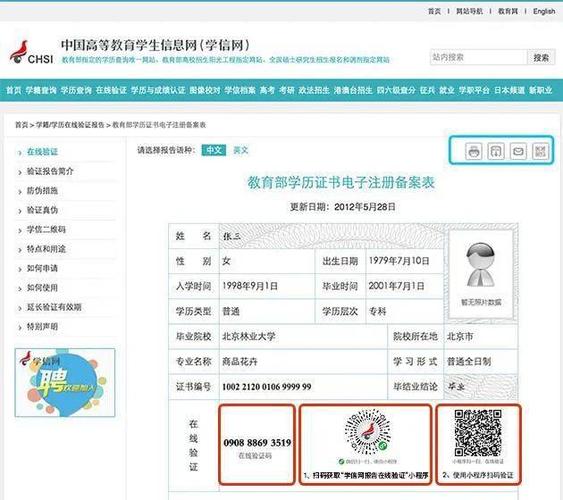Open 学历查询 in the navigation bar

click(x=76, y=90)
